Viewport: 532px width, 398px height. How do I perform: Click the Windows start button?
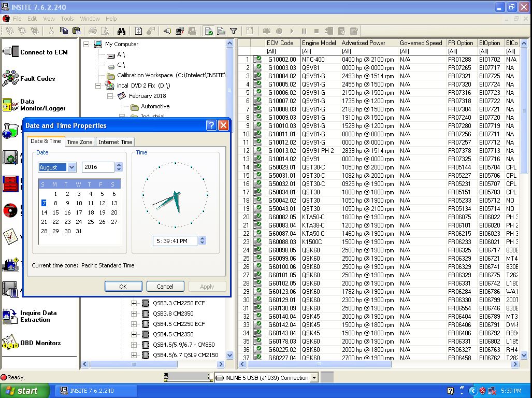[25, 391]
